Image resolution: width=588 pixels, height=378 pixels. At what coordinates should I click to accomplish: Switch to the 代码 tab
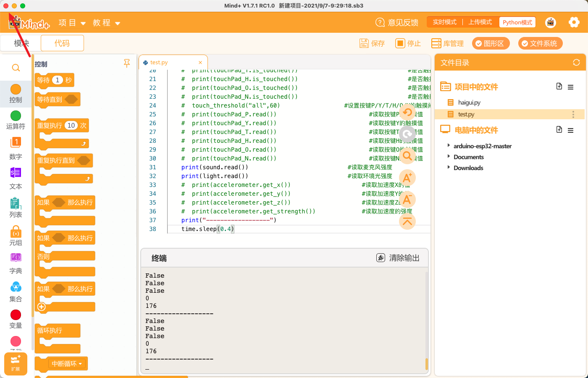62,43
